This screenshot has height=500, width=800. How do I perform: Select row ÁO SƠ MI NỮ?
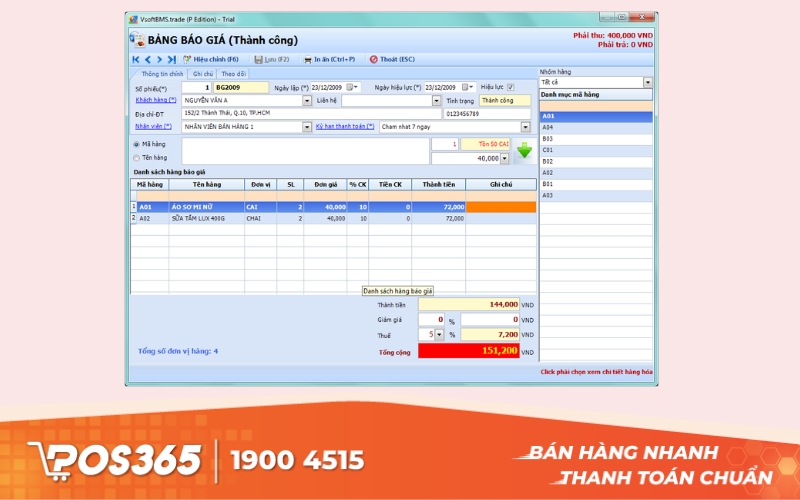coord(333,207)
